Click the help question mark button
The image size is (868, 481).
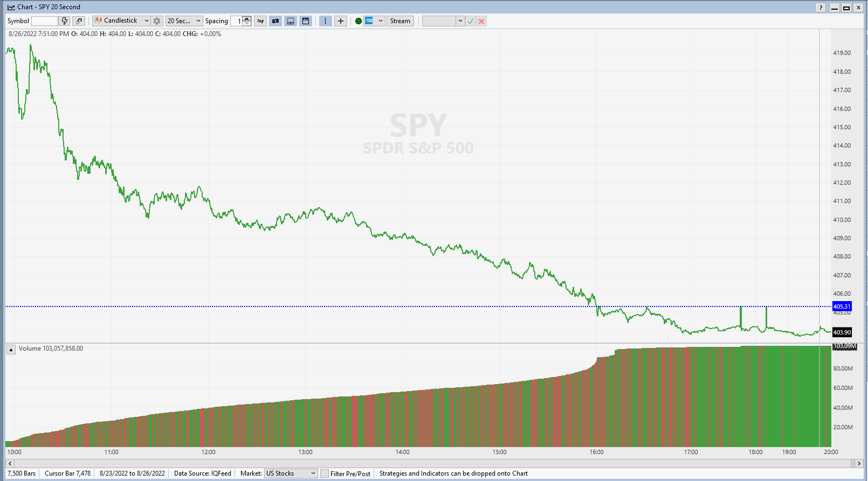click(821, 7)
